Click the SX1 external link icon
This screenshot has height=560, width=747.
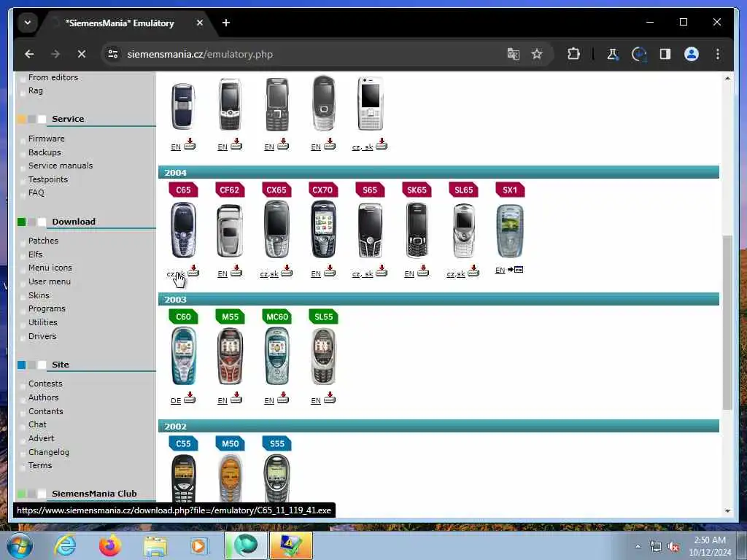tap(516, 270)
